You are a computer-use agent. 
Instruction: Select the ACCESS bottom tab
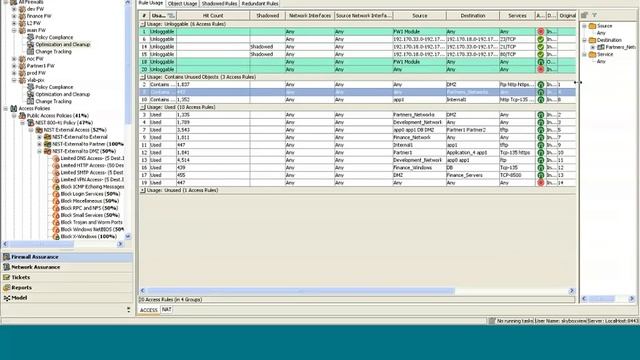pos(149,310)
